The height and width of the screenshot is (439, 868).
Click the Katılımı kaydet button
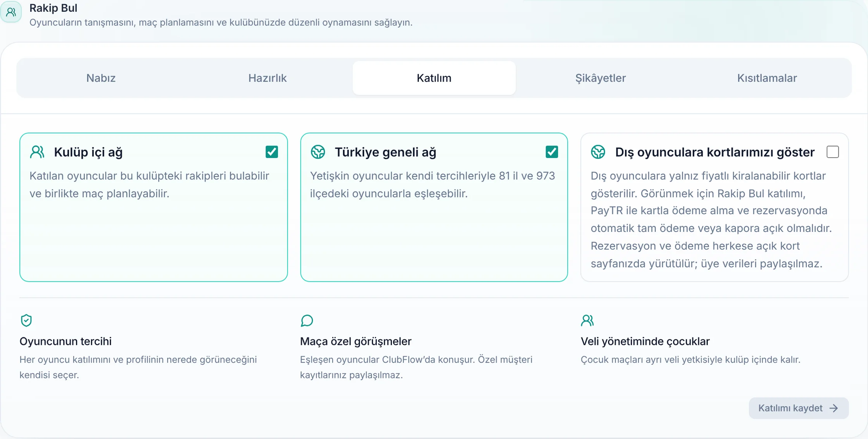click(x=799, y=408)
